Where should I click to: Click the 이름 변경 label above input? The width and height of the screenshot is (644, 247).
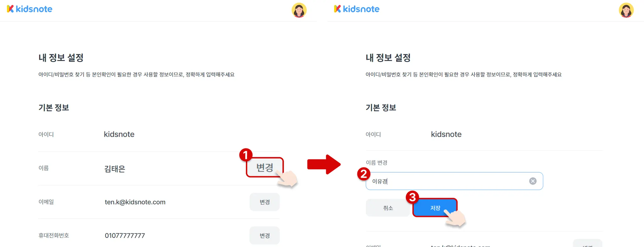pyautogui.click(x=376, y=163)
